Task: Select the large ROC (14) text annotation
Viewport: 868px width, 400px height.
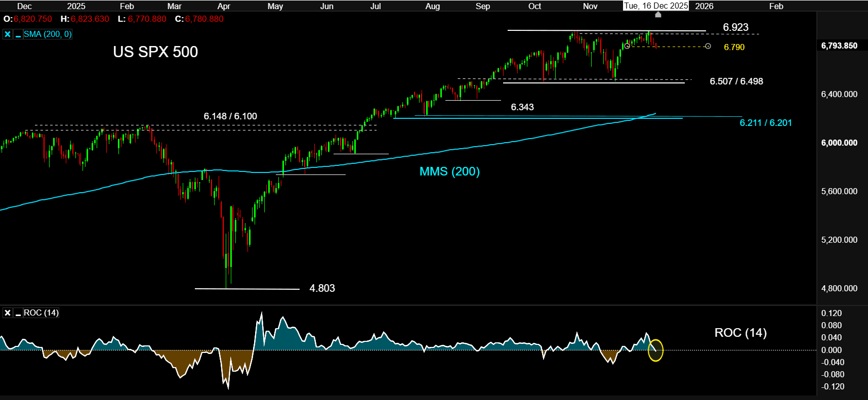Action: coord(740,333)
